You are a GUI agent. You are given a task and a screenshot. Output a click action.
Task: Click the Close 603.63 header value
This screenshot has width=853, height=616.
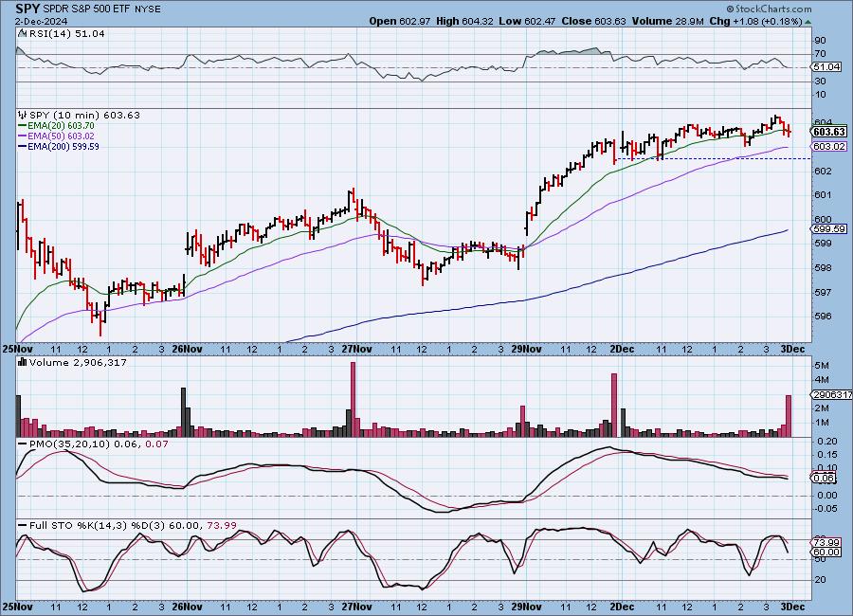(x=593, y=21)
